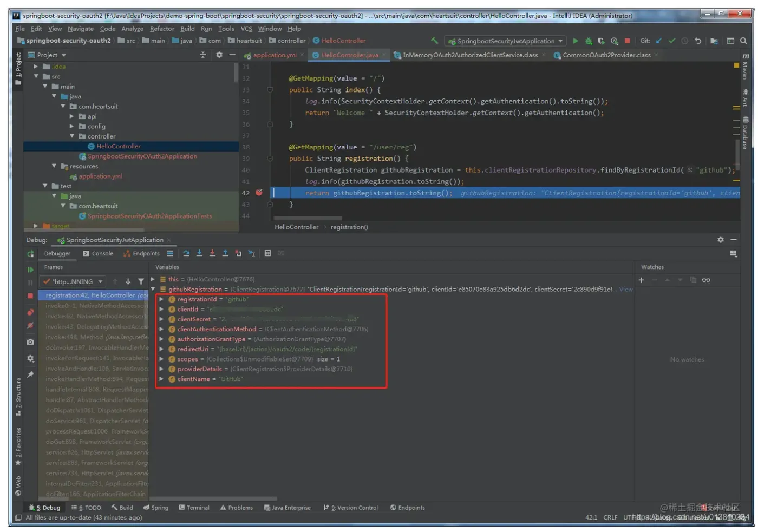The height and width of the screenshot is (532, 758).
Task: Open the thread selector dropdown in Frames
Action: (x=74, y=281)
